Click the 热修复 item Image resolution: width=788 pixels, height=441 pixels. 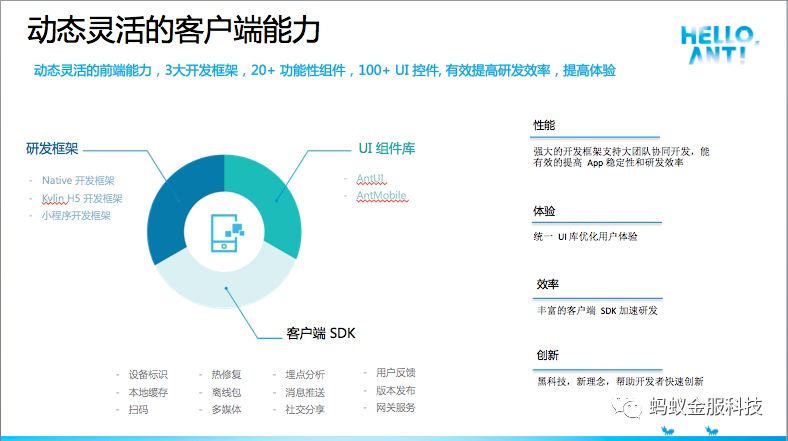pyautogui.click(x=227, y=374)
